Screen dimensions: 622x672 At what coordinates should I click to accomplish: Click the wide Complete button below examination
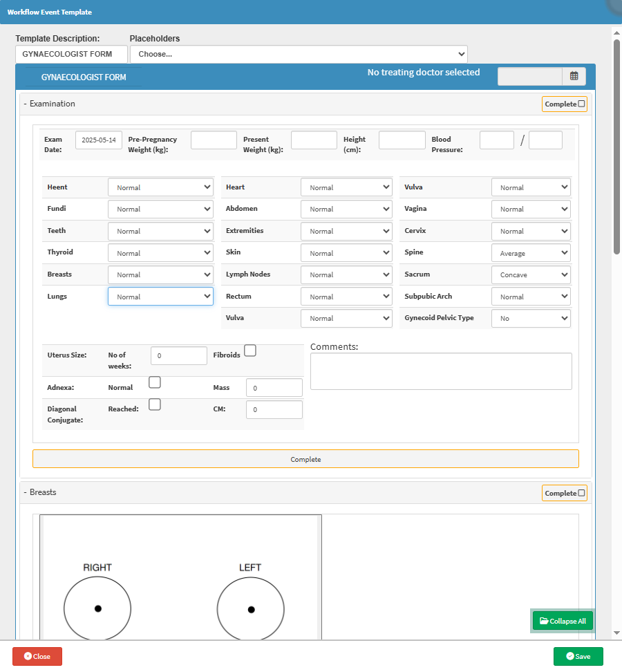click(305, 459)
